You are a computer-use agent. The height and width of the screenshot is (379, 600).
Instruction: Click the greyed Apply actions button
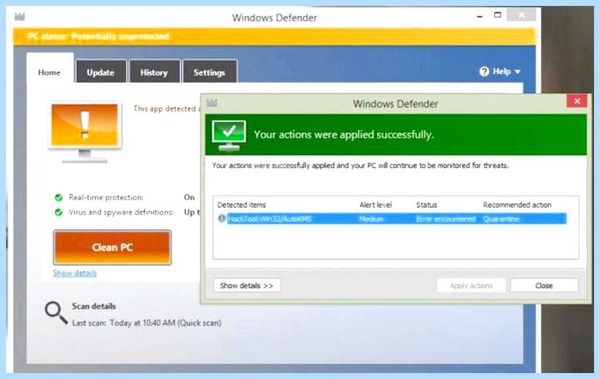(x=471, y=286)
